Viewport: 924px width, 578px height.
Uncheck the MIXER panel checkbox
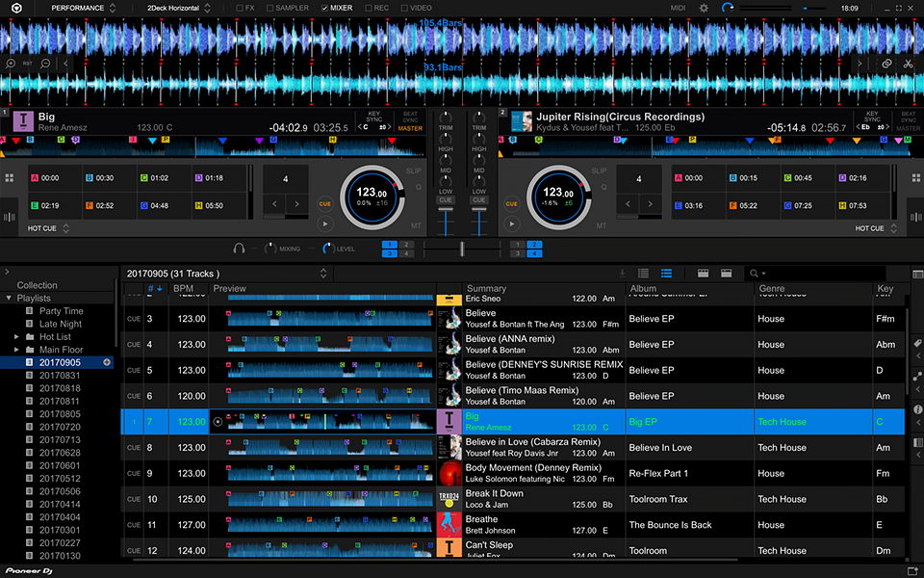coord(324,9)
